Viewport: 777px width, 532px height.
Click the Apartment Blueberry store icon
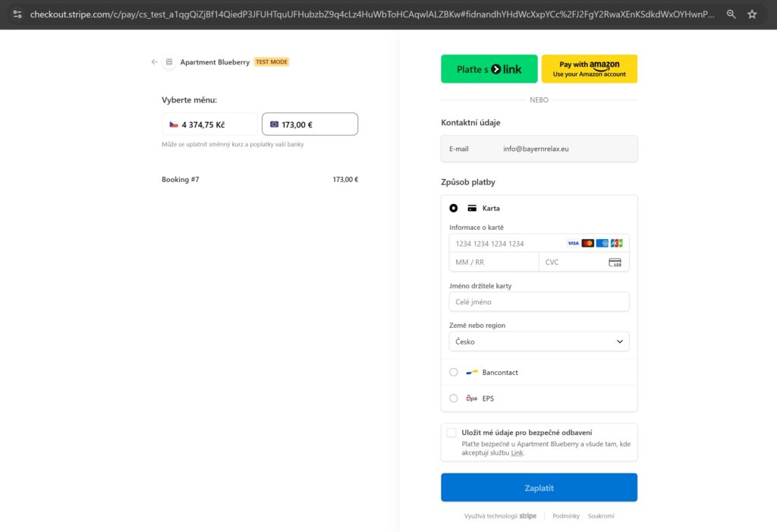169,62
